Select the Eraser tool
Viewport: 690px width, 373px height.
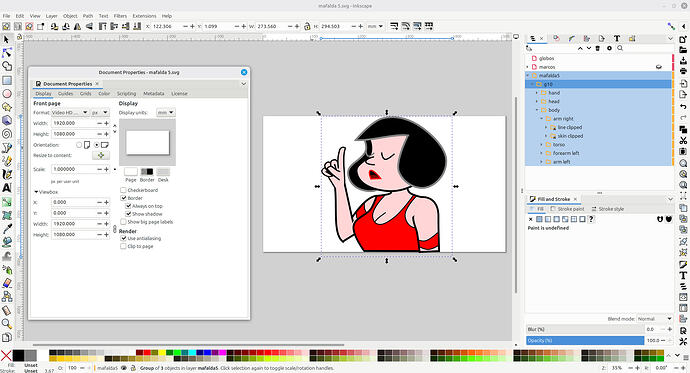[x=7, y=283]
